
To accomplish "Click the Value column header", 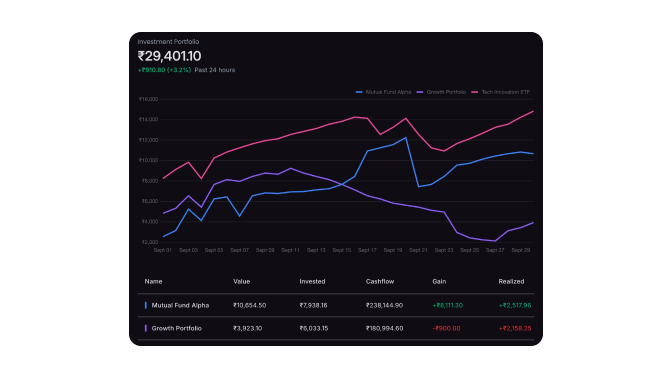I will point(242,282).
